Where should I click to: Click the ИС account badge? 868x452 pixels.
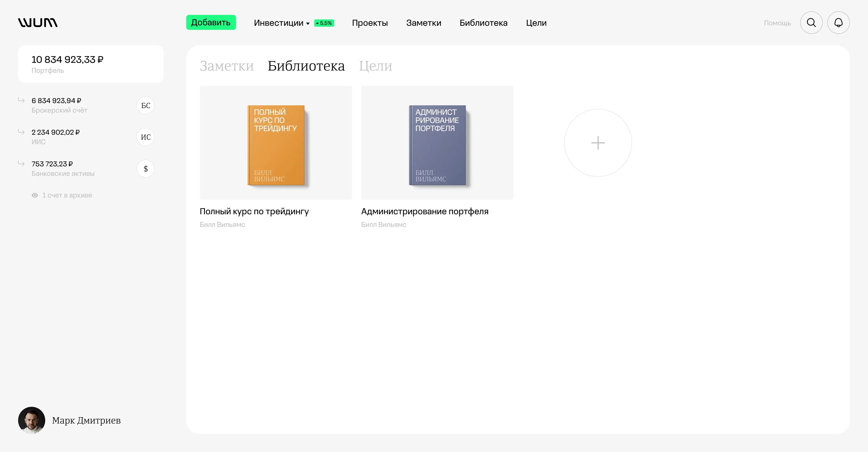pyautogui.click(x=146, y=137)
